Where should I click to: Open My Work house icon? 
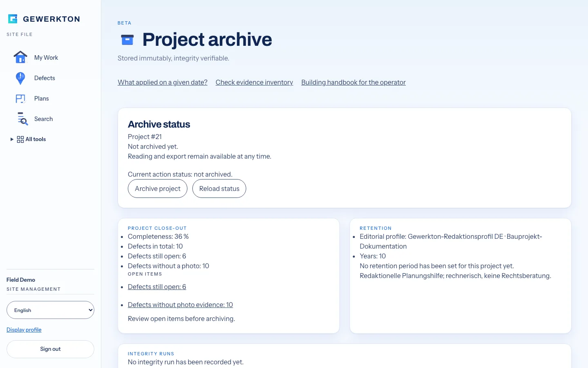[x=20, y=57]
